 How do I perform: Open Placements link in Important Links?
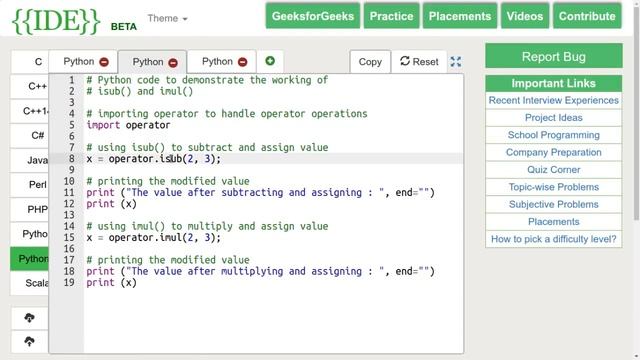point(554,222)
